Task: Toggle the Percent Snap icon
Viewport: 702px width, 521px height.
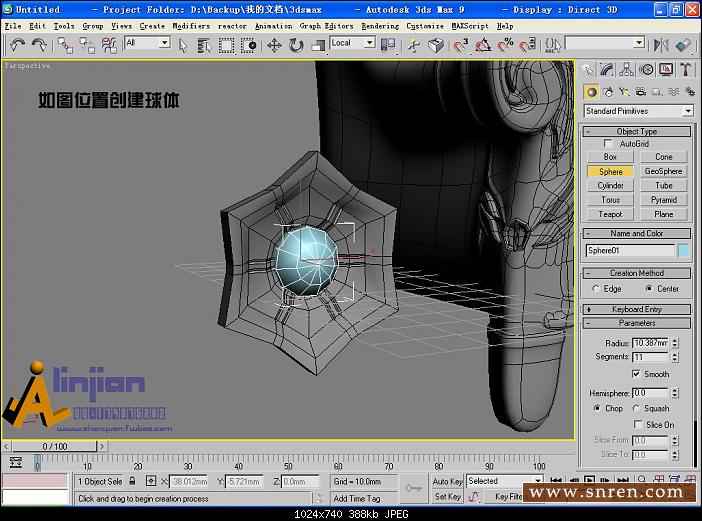Action: click(x=505, y=45)
